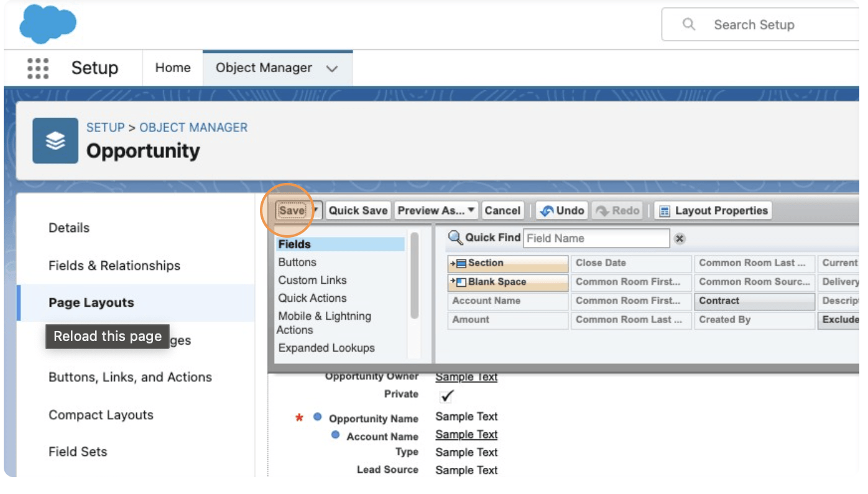
Task: Select the Blank Space palette item
Action: (508, 282)
